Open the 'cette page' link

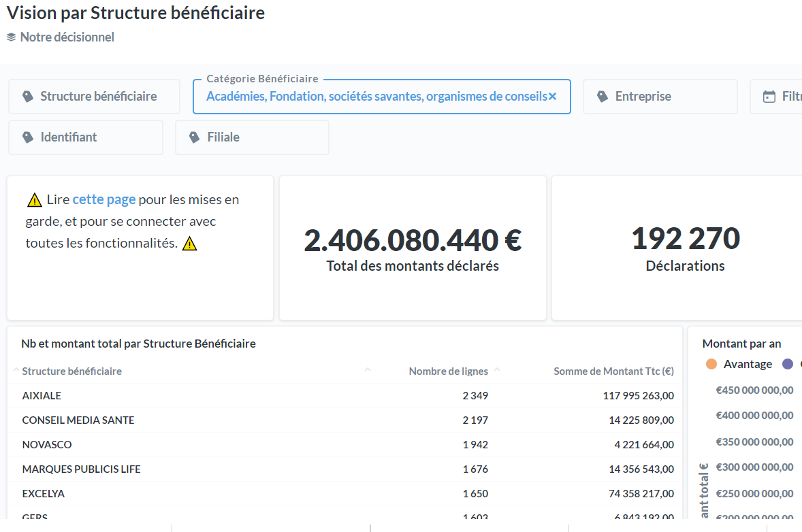pos(104,199)
